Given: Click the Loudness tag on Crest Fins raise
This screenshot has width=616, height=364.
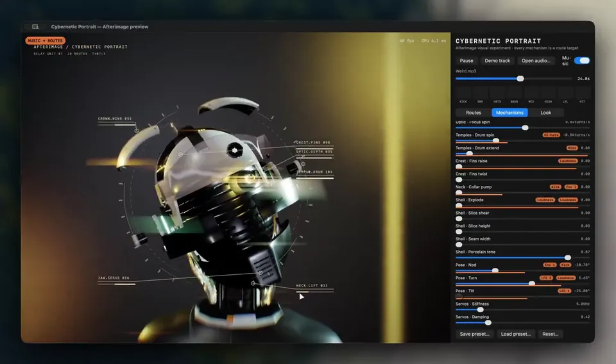Looking at the screenshot, I should [568, 161].
